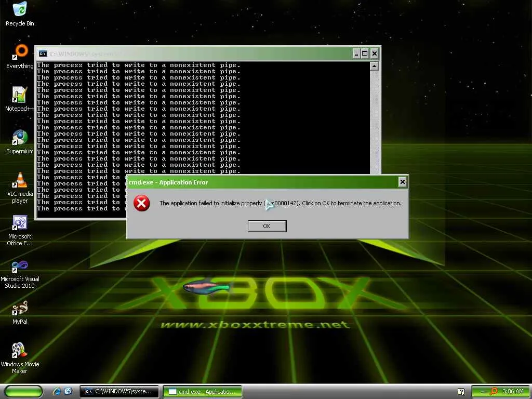
Task: Click OK to terminate the application
Action: (x=267, y=226)
